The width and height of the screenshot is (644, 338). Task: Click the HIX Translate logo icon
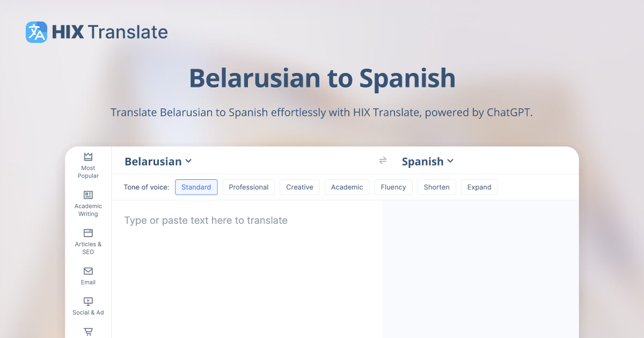[35, 32]
